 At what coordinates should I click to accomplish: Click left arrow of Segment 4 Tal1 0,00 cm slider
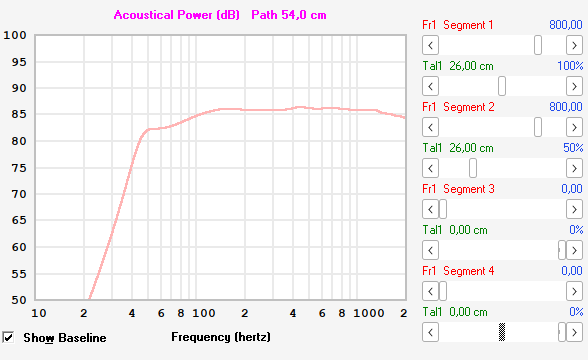(x=430, y=332)
